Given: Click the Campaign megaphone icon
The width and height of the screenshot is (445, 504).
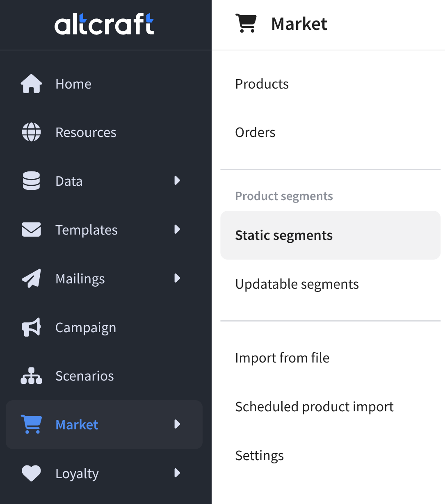Looking at the screenshot, I should point(32,327).
